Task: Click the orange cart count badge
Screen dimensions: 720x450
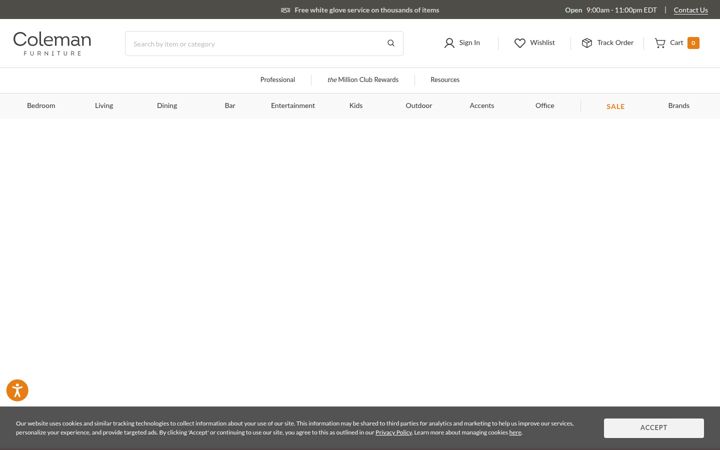Action: [x=693, y=43]
